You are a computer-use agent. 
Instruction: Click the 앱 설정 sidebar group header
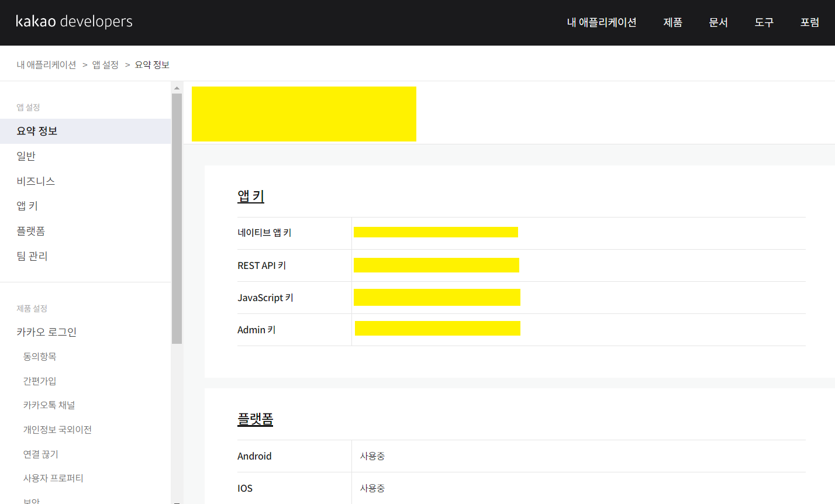tap(28, 107)
